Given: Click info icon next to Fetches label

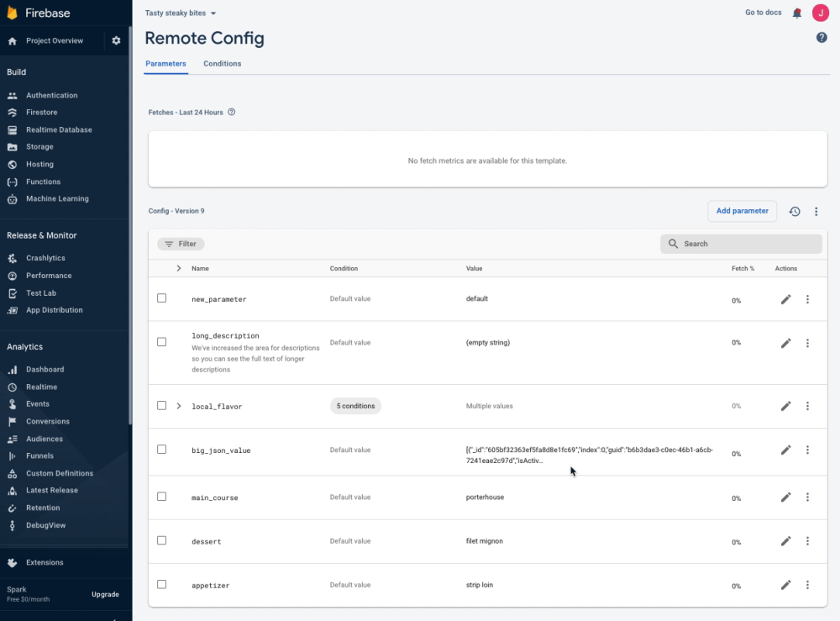Looking at the screenshot, I should (232, 112).
